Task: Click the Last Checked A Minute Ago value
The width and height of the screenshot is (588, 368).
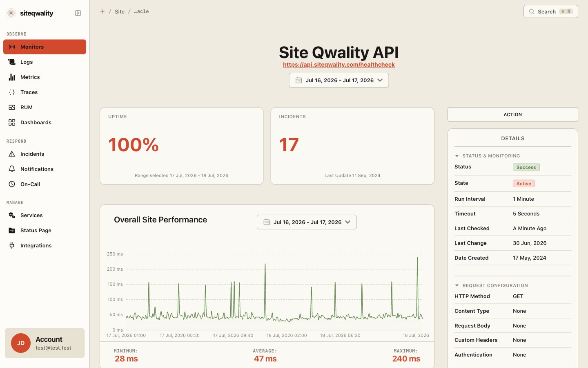Action: point(530,229)
